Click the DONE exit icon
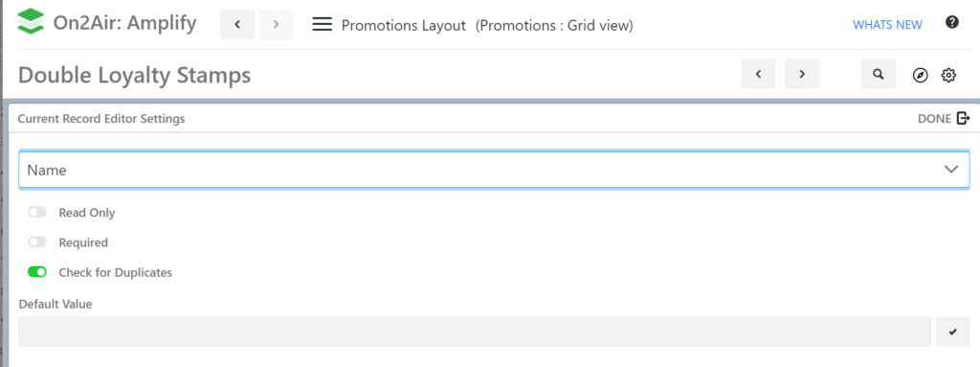The image size is (980, 367). click(963, 118)
